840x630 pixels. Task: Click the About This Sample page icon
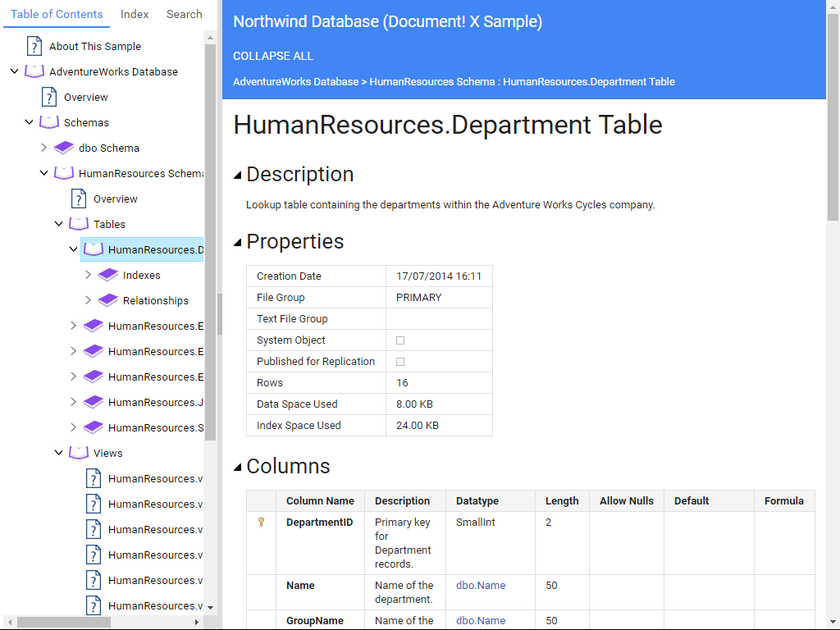tap(34, 46)
